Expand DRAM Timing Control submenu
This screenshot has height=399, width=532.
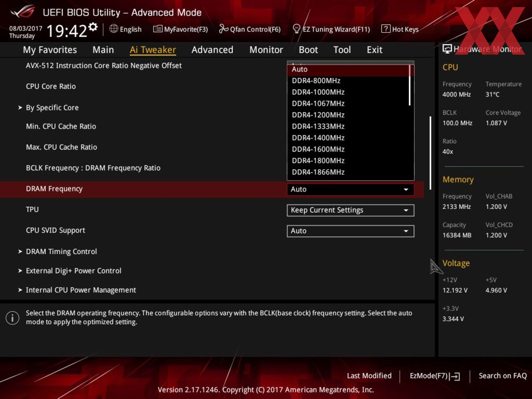coord(61,252)
